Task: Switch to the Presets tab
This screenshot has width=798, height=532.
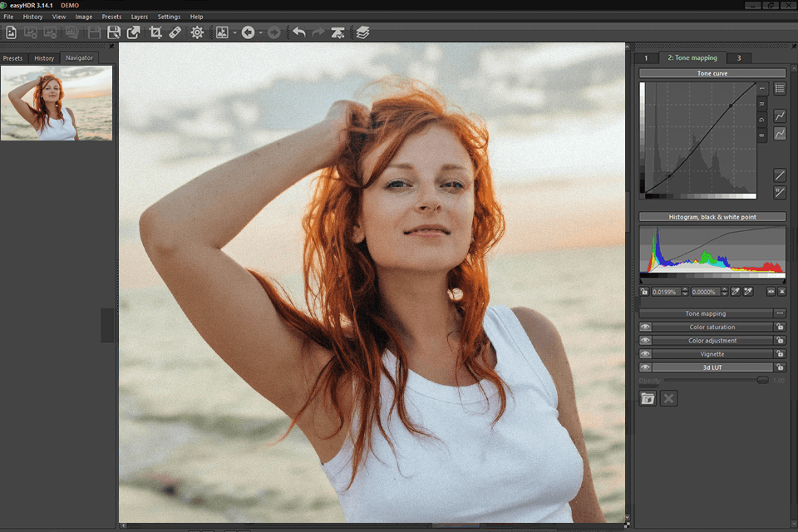Action: pyautogui.click(x=13, y=57)
